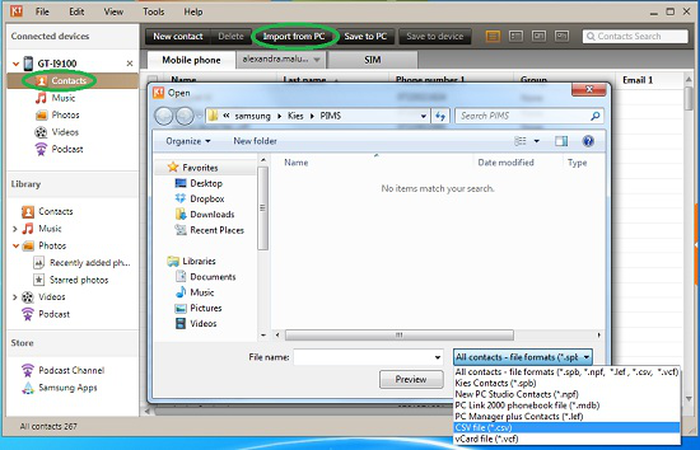Choose New PC Studio Contacts (*.npf) option
700x450 pixels.
567,394
